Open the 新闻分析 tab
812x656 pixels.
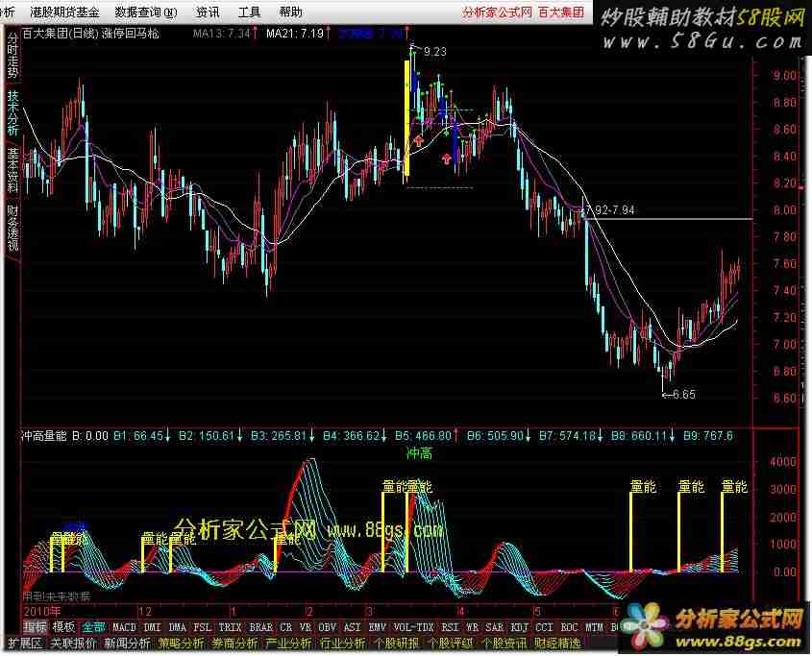click(x=128, y=644)
